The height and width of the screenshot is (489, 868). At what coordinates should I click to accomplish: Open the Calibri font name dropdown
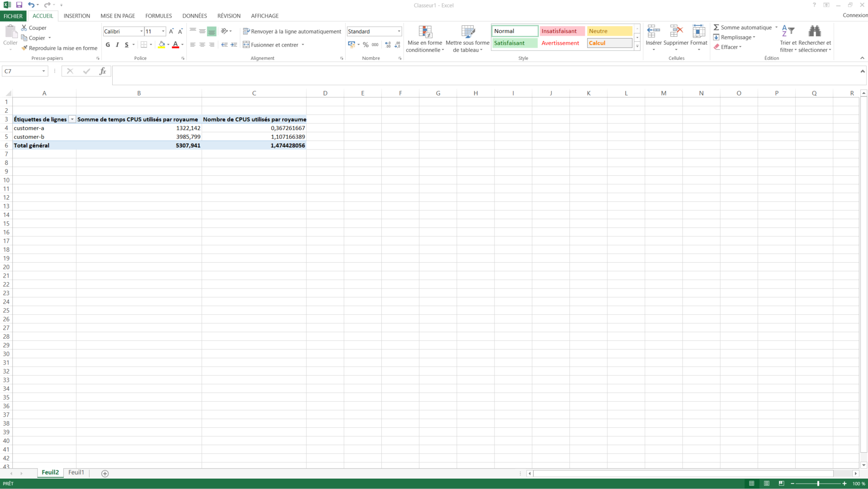pos(141,31)
